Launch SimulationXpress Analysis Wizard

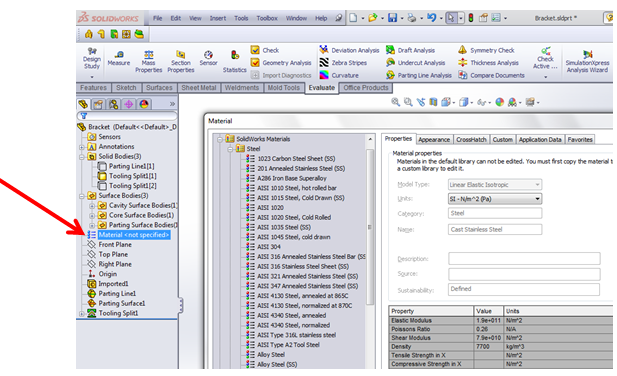tap(587, 61)
